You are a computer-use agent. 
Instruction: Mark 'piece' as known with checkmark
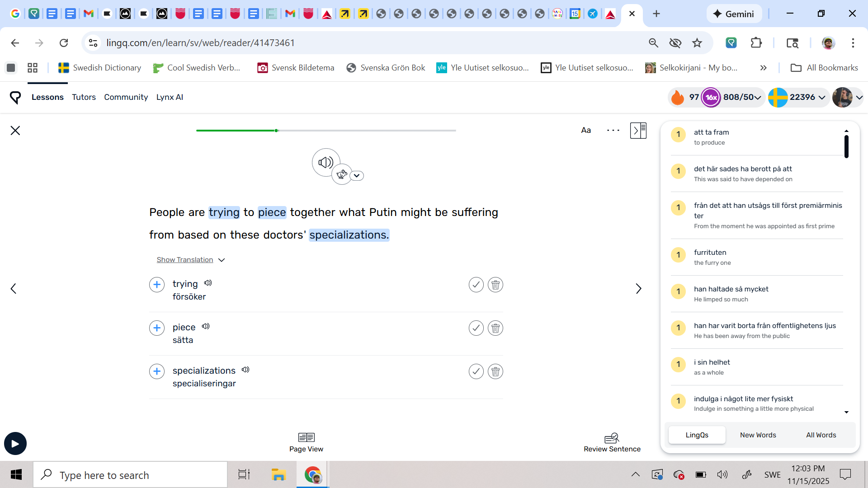476,328
